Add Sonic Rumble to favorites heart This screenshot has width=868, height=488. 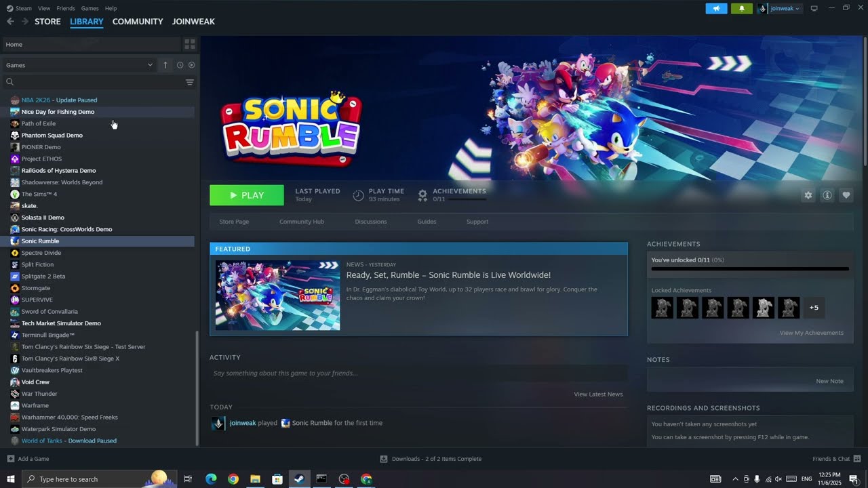click(846, 195)
